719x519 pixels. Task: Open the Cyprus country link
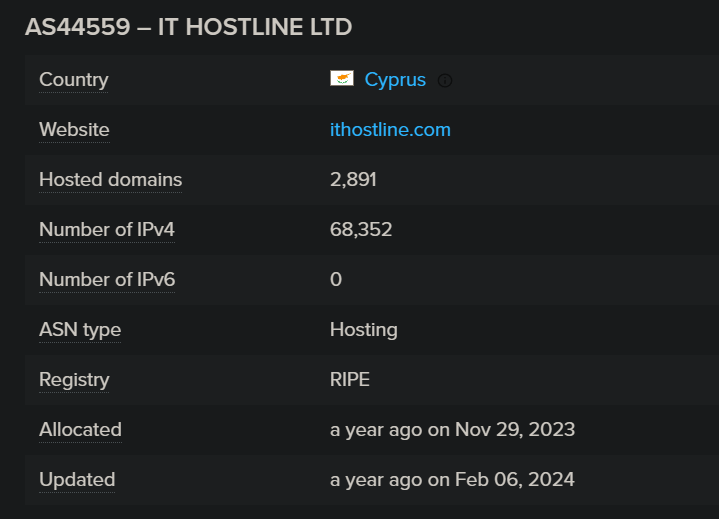click(x=395, y=80)
